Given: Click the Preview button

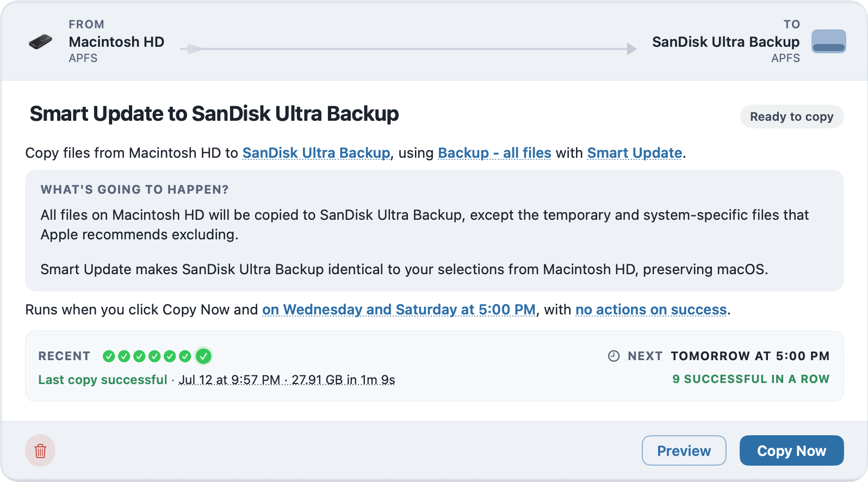Looking at the screenshot, I should [684, 450].
